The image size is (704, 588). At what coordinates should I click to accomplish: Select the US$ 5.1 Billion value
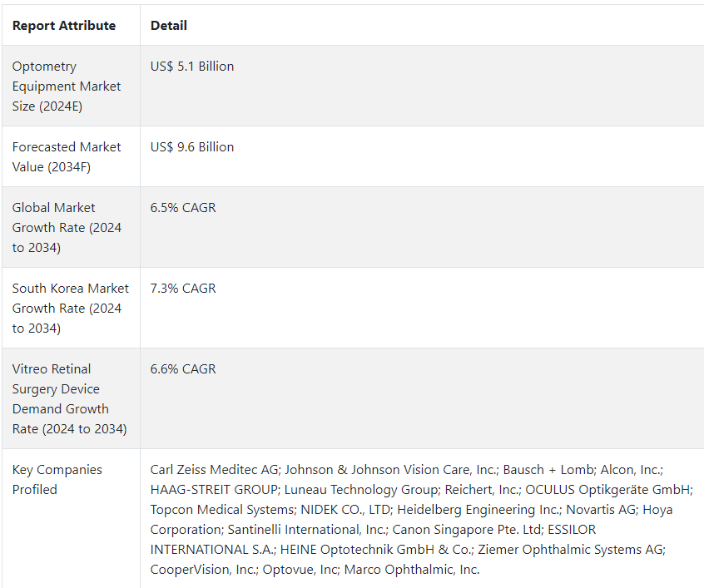point(192,67)
